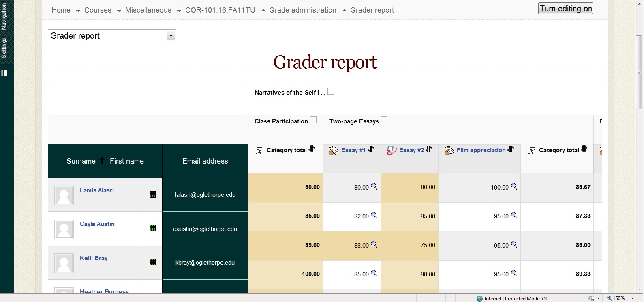644x302 pixels.
Task: Click Film appreciation magnifier in the 89.33 row
Action: (514, 273)
